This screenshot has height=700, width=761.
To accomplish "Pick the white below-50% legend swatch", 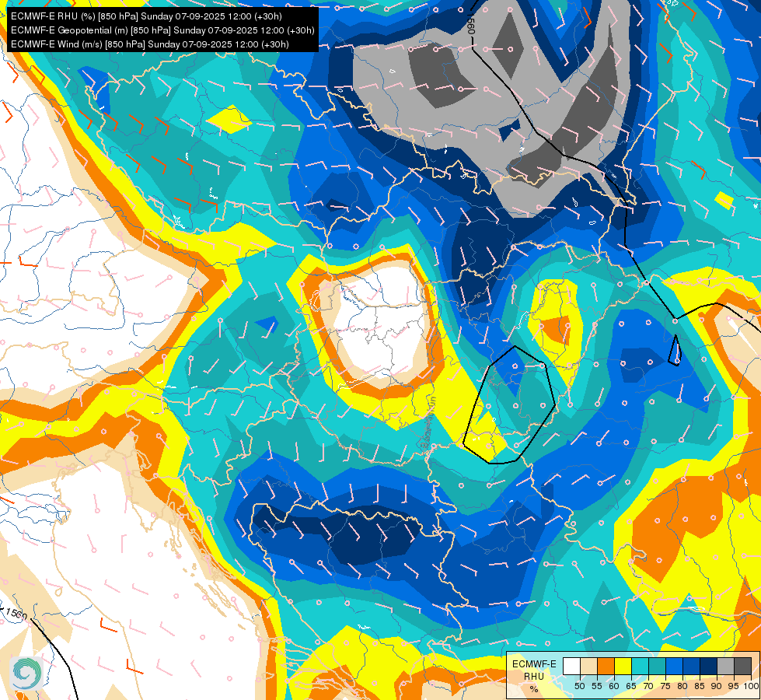I will pos(571,666).
